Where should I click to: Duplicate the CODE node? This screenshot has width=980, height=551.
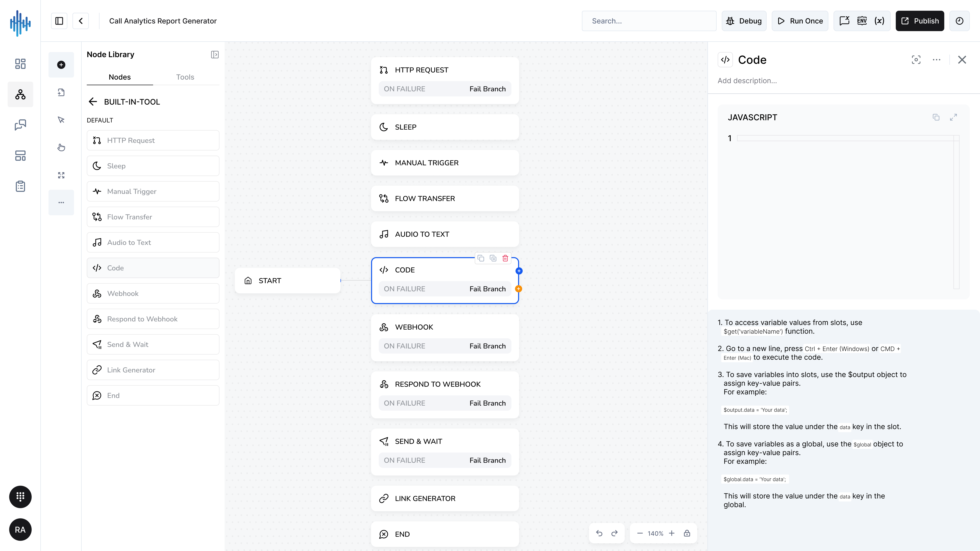(x=493, y=258)
